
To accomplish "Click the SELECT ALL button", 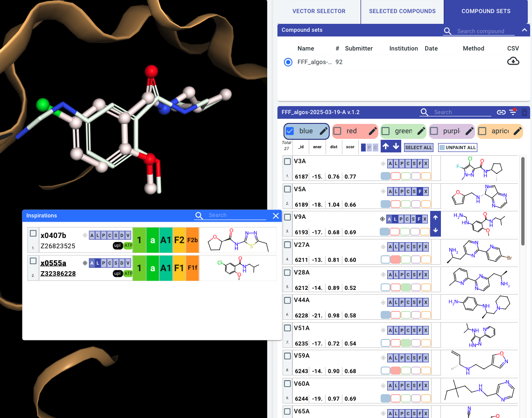I will pyautogui.click(x=419, y=147).
